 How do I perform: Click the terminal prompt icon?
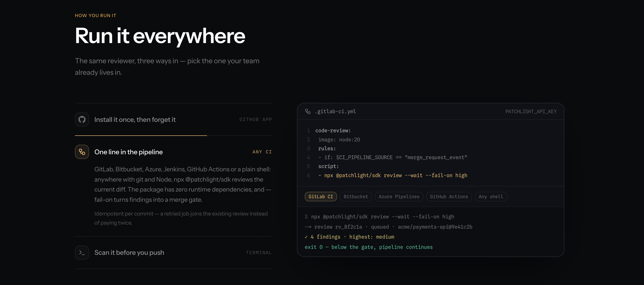(x=82, y=252)
